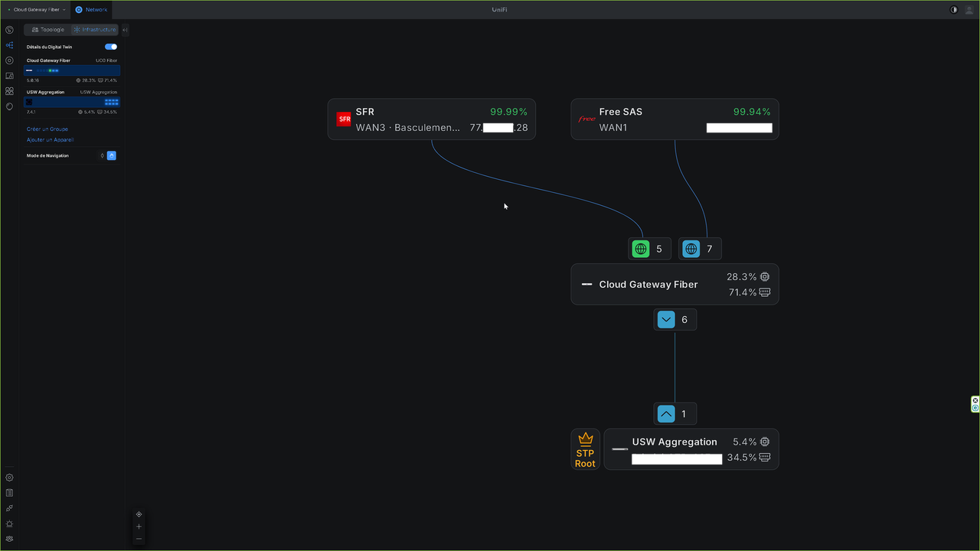Click USW Aggregation port strip in panel
This screenshot has width=980, height=551.
point(72,102)
